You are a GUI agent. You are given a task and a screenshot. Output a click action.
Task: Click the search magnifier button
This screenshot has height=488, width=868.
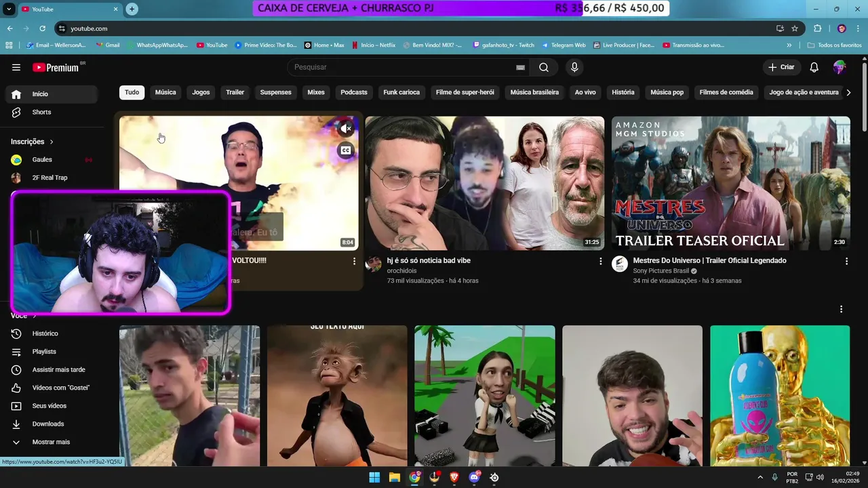(544, 67)
